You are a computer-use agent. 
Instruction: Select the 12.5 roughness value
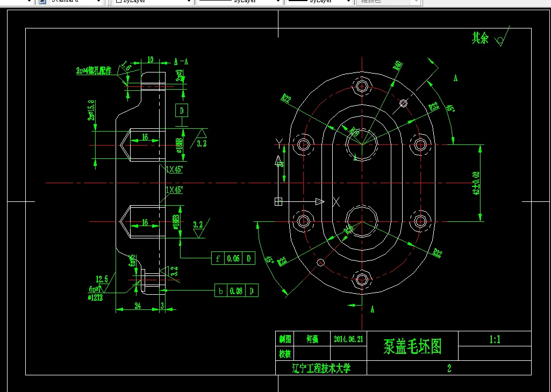(102, 279)
